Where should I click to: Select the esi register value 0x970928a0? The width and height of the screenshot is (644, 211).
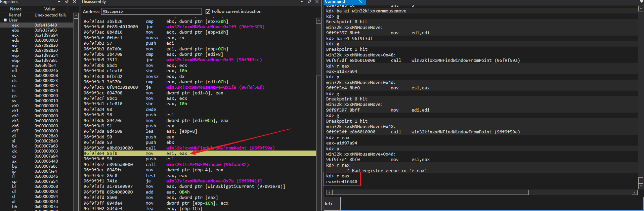point(46,45)
